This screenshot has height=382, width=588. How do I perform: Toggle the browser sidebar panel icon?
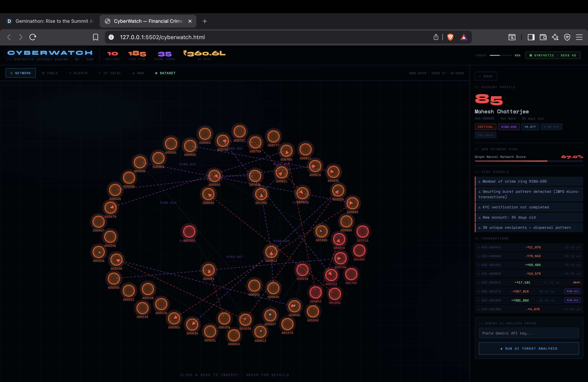(x=531, y=37)
